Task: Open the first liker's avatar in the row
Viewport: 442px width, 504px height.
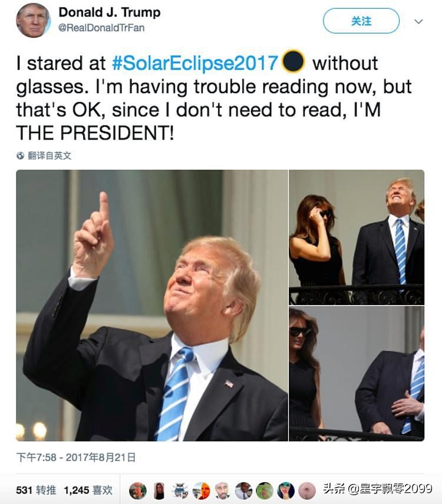Action: point(138,491)
